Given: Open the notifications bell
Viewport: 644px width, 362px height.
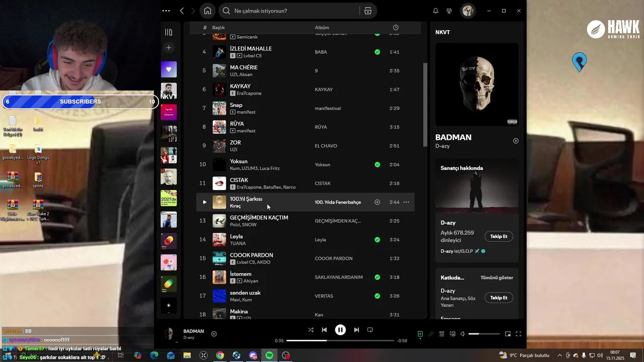Looking at the screenshot, I should [x=436, y=11].
